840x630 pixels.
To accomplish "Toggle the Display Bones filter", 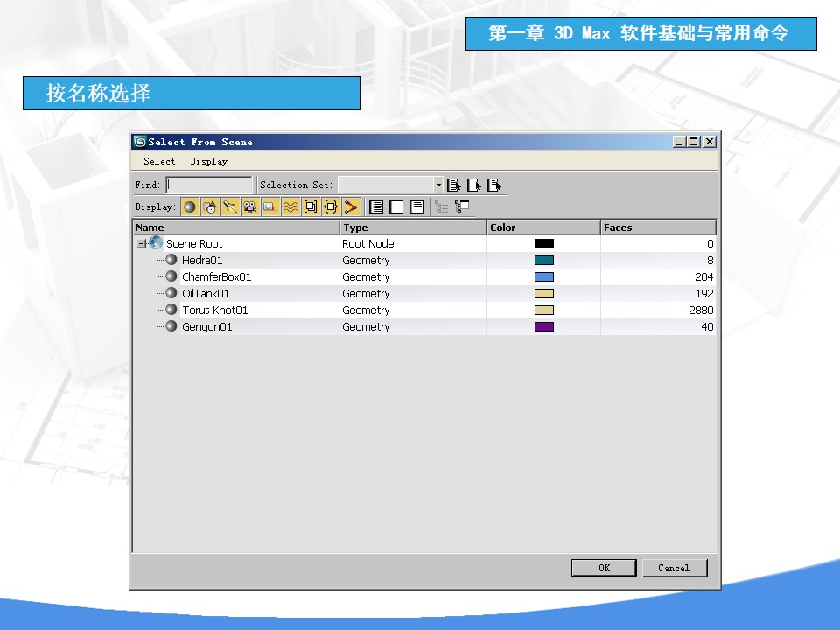I will pyautogui.click(x=350, y=206).
